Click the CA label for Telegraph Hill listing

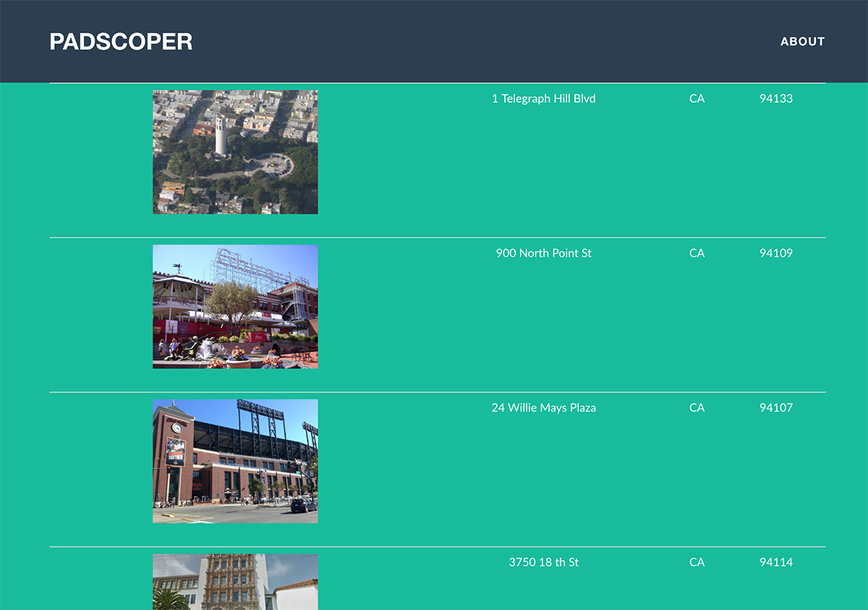tap(697, 98)
